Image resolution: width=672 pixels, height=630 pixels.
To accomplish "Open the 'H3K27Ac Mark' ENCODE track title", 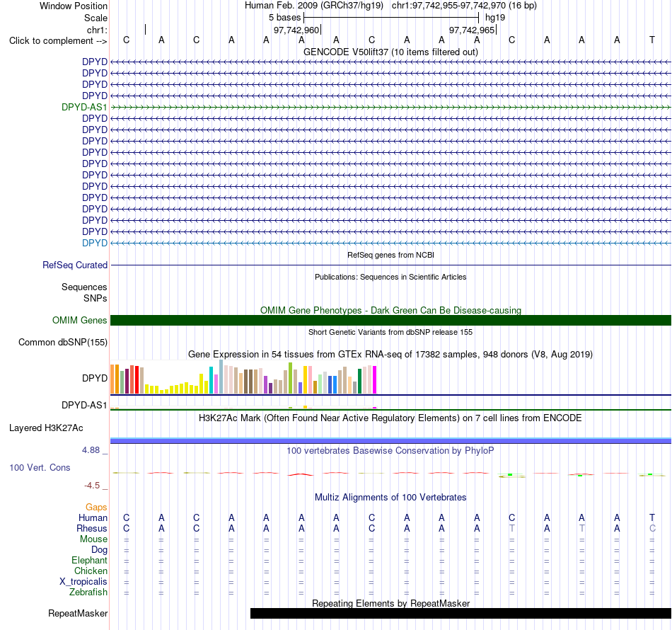I will (390, 418).
